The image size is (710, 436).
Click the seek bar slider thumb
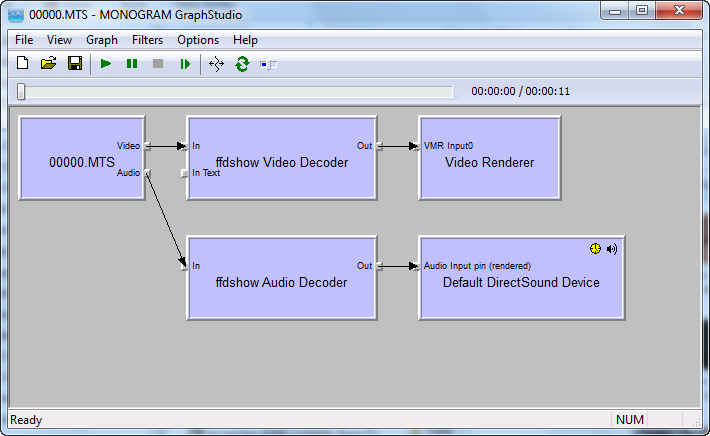[x=21, y=91]
